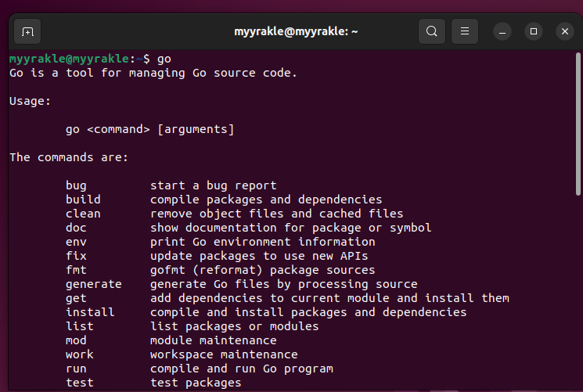Image resolution: width=583 pixels, height=392 pixels.
Task: Click the 'go <command> [arguments]' usage line
Action: (x=149, y=129)
